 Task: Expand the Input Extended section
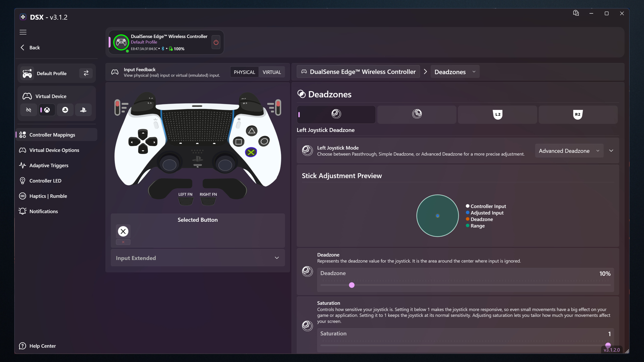tap(198, 258)
